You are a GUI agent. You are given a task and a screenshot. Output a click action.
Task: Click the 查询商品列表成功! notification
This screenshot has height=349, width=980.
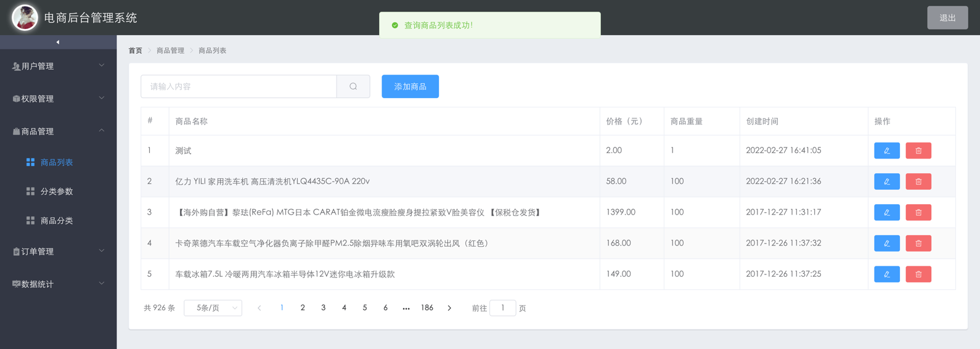(x=490, y=25)
